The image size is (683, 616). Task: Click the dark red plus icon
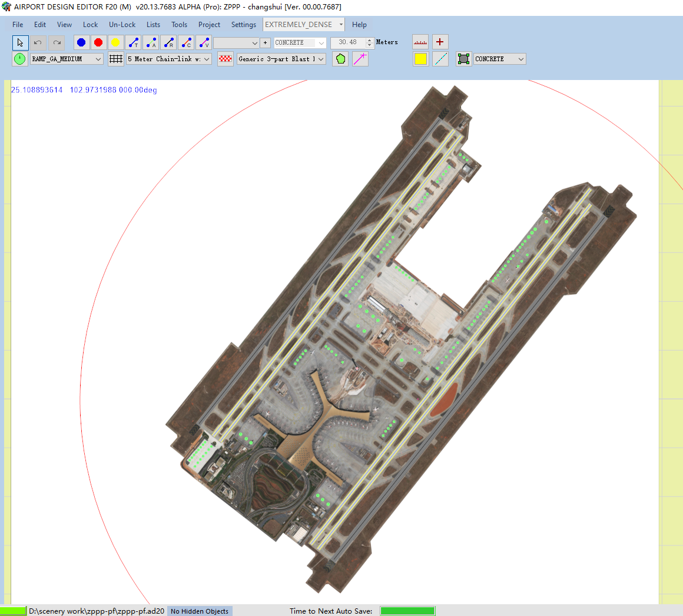pos(440,42)
